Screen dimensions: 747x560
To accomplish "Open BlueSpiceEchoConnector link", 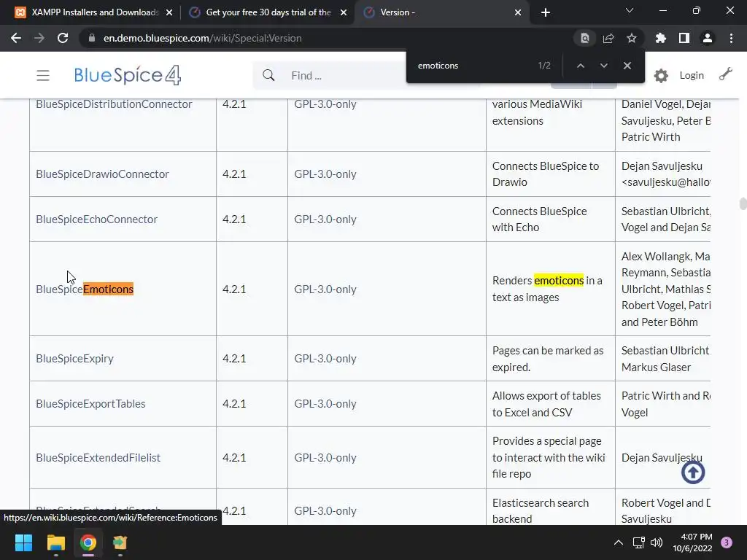I will [97, 219].
